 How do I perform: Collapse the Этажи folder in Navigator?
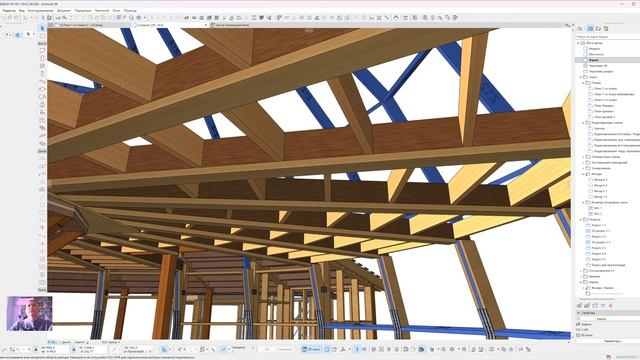point(581,77)
